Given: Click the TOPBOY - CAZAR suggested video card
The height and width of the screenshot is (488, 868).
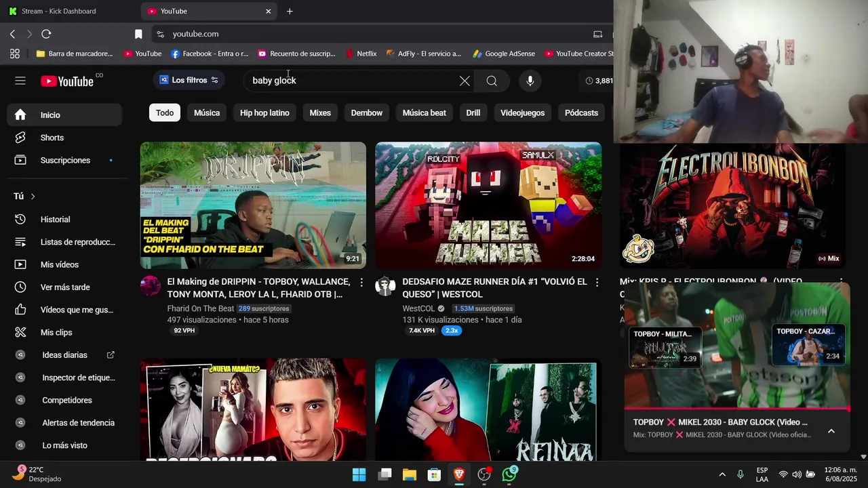Looking at the screenshot, I should click(x=808, y=346).
